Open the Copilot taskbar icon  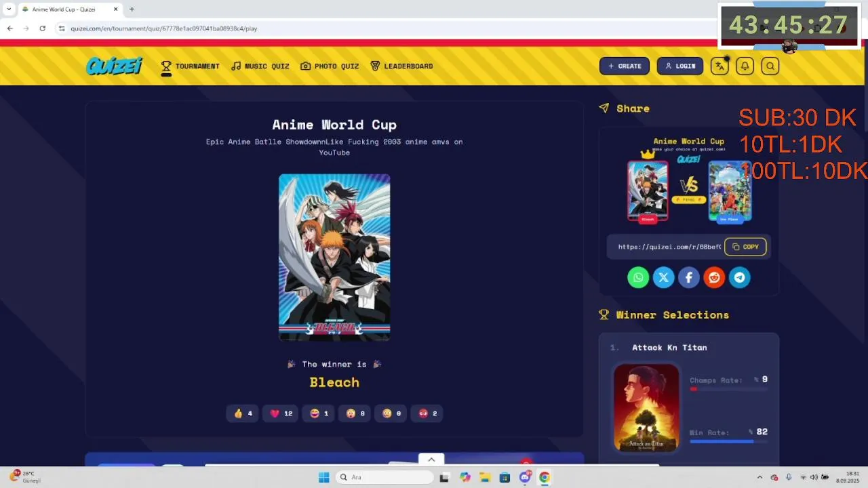point(465,477)
